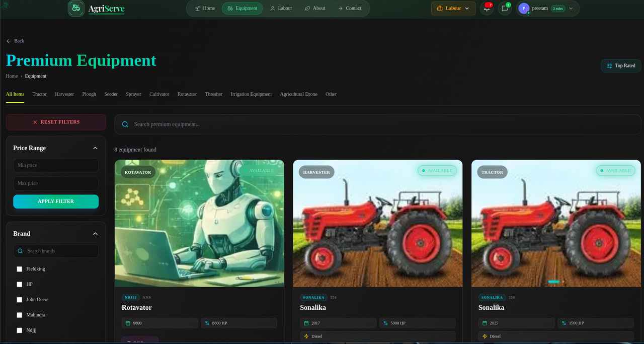Click the horsepower icon beside 1500 HP
The height and width of the screenshot is (344, 644).
[x=564, y=323]
